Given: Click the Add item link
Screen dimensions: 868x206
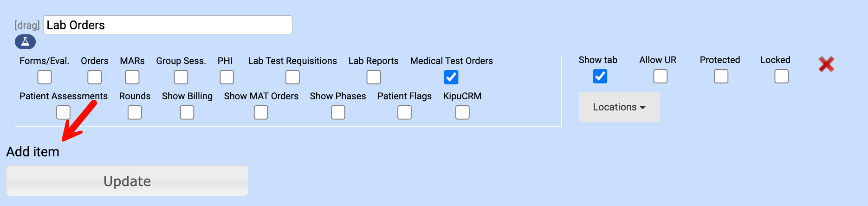Looking at the screenshot, I should click(x=32, y=152).
